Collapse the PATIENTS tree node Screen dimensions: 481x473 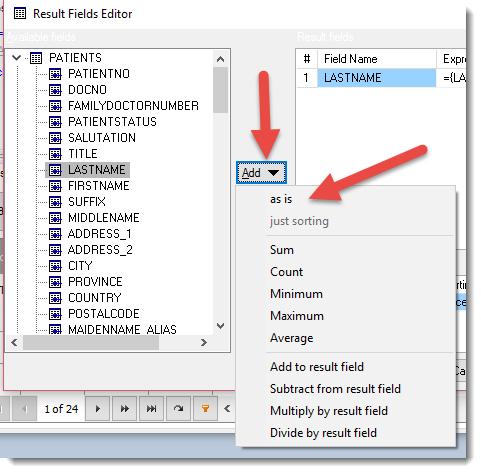click(x=16, y=58)
